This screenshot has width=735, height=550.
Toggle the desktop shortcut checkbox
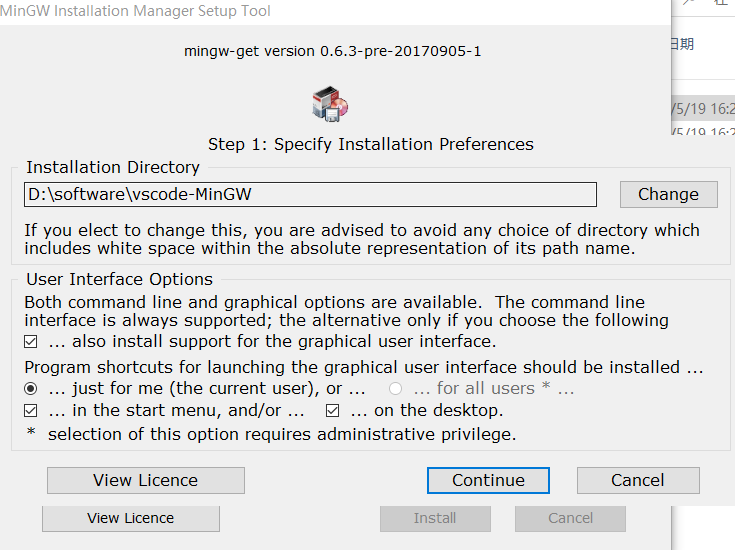tap(333, 411)
